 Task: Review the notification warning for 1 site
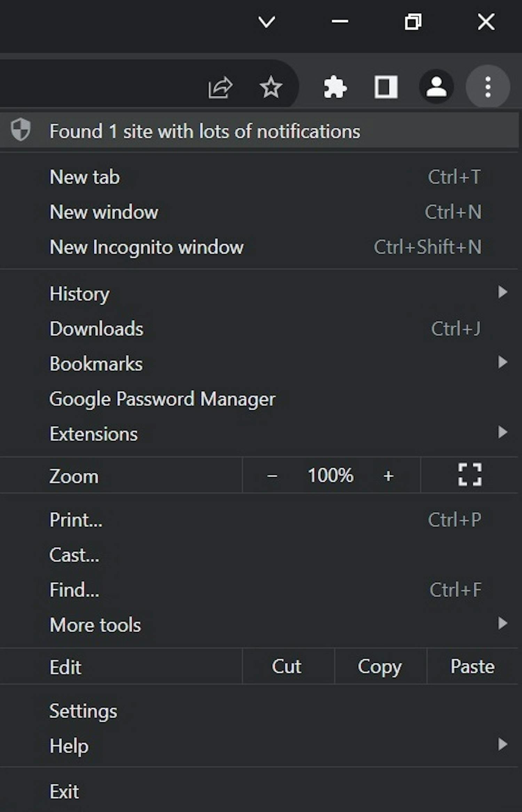pyautogui.click(x=205, y=132)
